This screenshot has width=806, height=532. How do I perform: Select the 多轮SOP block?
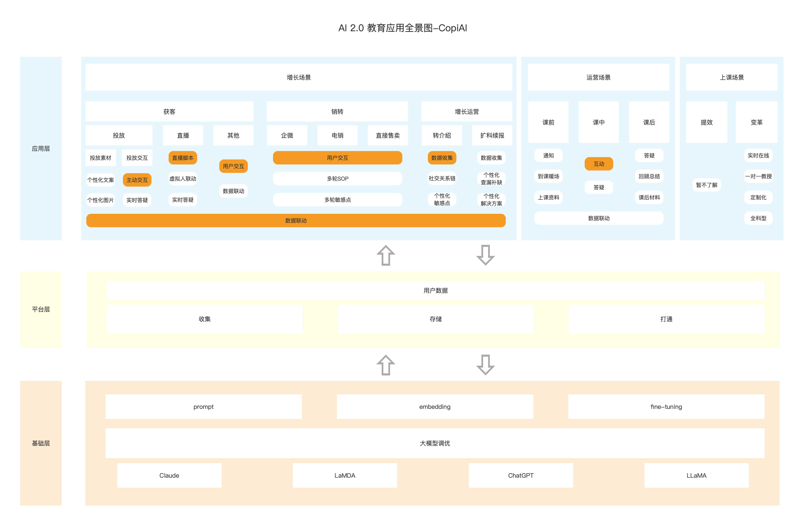pos(337,178)
